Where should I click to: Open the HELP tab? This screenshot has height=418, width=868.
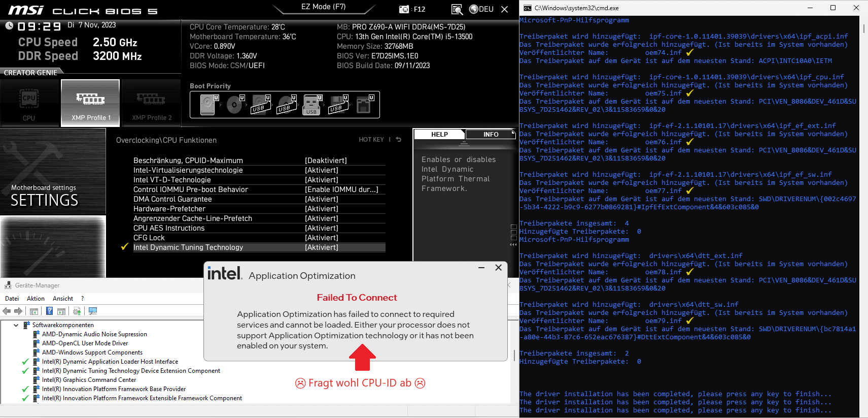point(439,135)
